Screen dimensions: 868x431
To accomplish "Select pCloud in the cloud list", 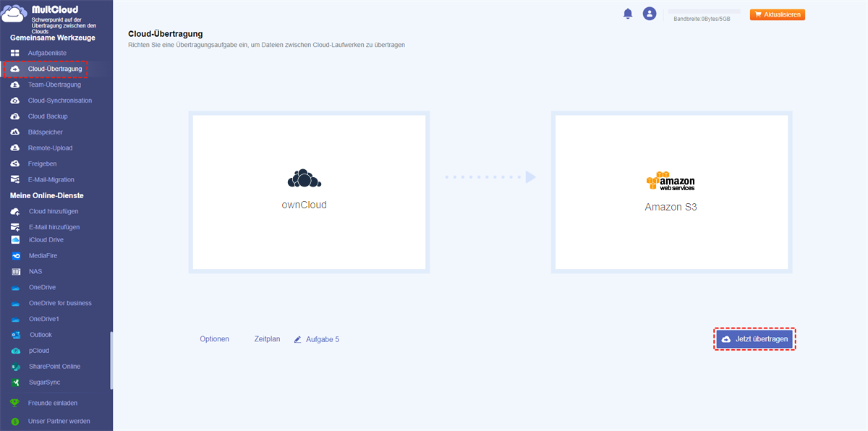I will (39, 351).
